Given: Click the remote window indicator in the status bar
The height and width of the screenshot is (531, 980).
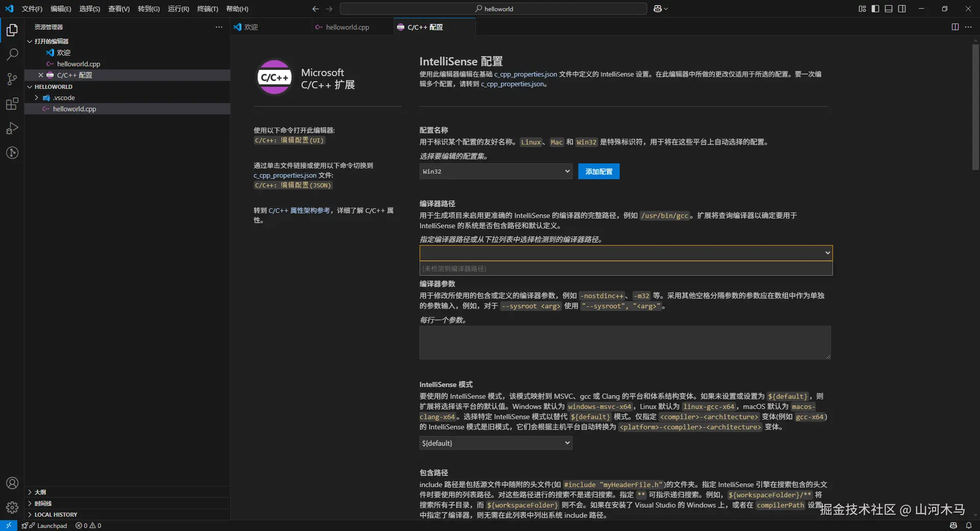Looking at the screenshot, I should coord(9,525).
